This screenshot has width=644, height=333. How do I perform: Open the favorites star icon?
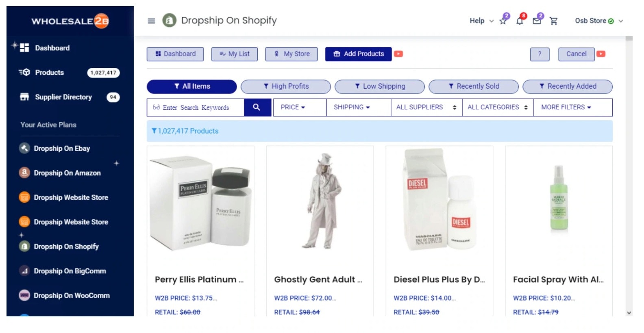pyautogui.click(x=503, y=21)
